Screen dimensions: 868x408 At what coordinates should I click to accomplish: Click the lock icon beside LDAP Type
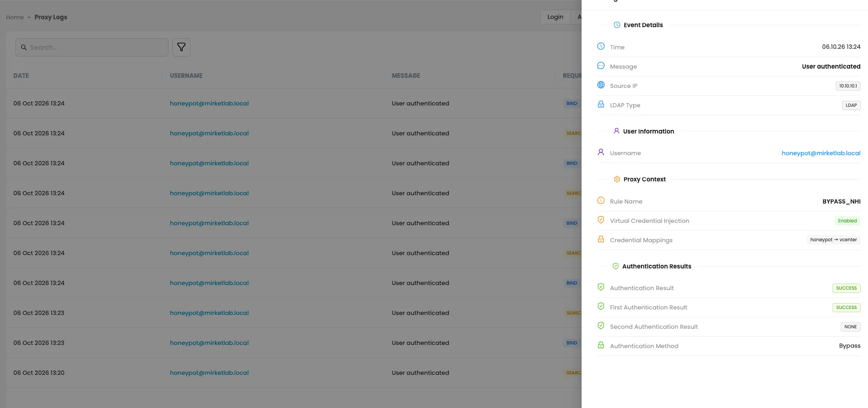tap(601, 105)
